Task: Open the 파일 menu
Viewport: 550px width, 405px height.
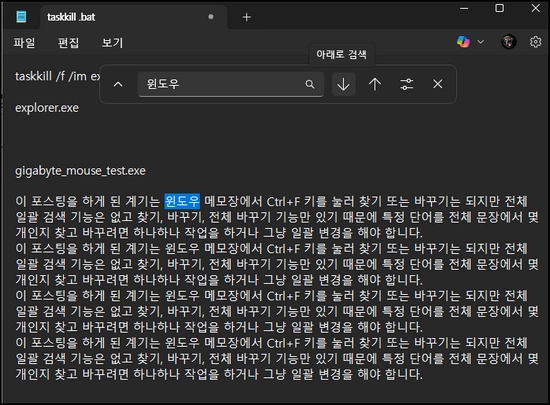Action: click(24, 42)
